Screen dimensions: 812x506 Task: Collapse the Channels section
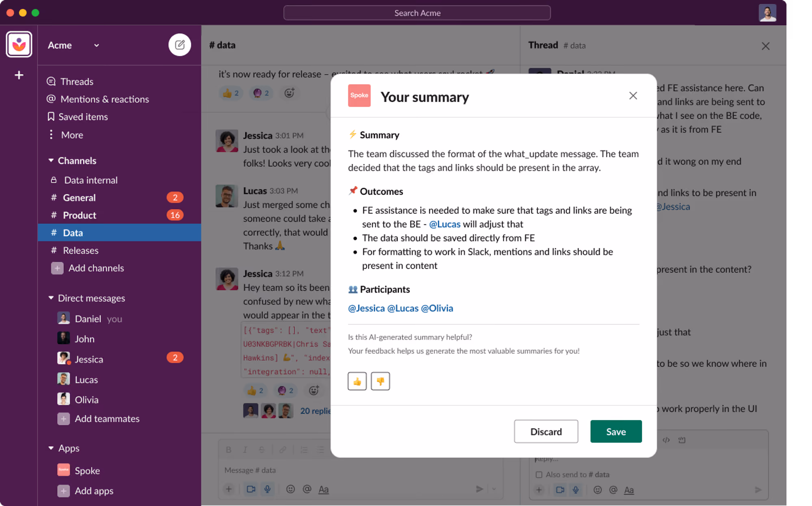[x=51, y=161]
